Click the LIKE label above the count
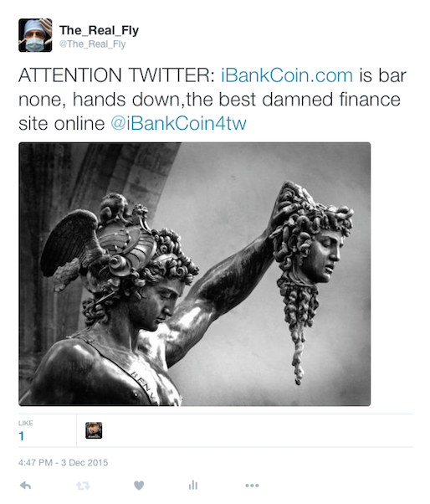The height and width of the screenshot is (504, 430). [26, 423]
